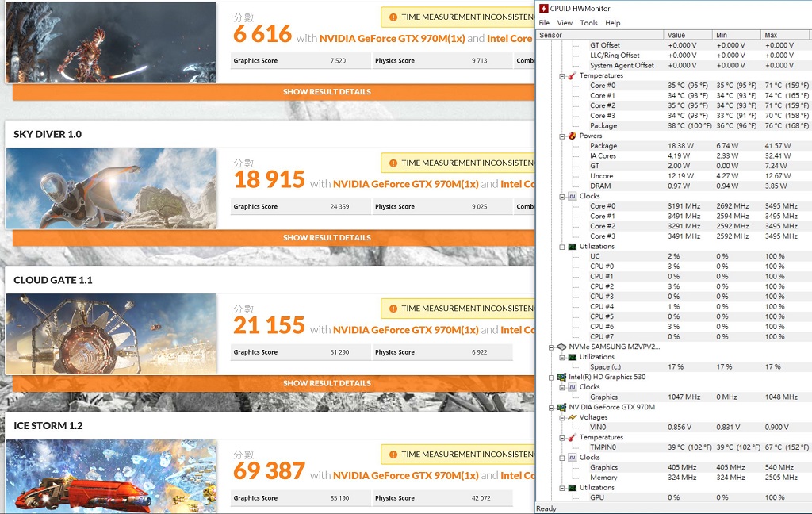
Task: Collapse the CPU Clocks node above Core #0
Action: point(562,197)
